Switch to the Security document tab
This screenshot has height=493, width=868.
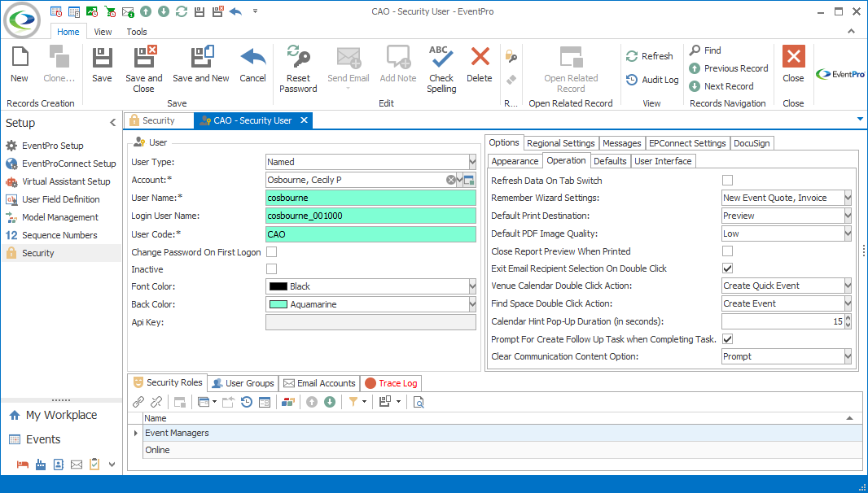click(158, 120)
